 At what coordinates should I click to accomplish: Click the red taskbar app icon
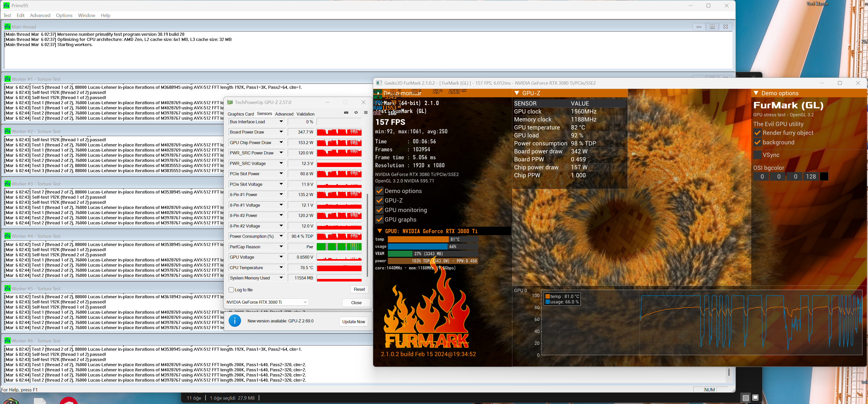click(68, 401)
